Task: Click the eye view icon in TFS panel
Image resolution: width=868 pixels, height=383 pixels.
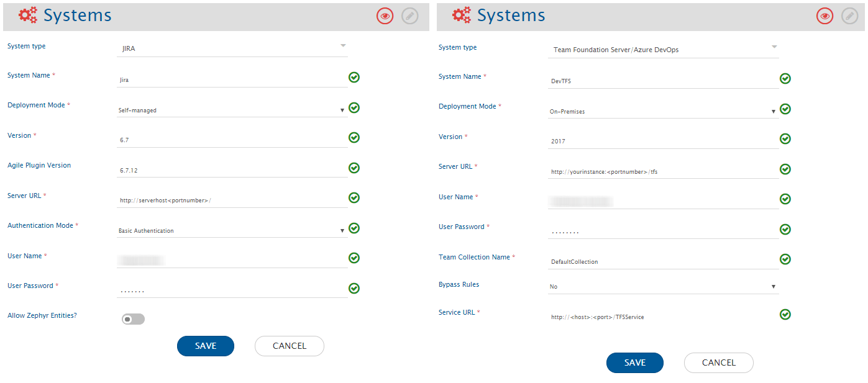Action: (x=825, y=17)
